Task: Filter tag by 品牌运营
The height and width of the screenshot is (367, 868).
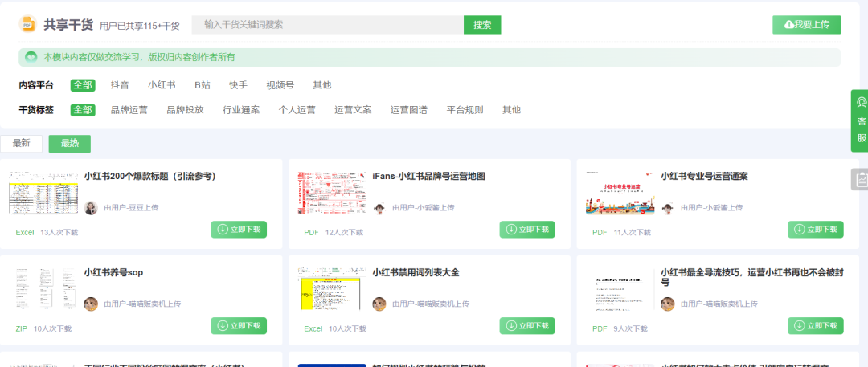Action: point(129,110)
